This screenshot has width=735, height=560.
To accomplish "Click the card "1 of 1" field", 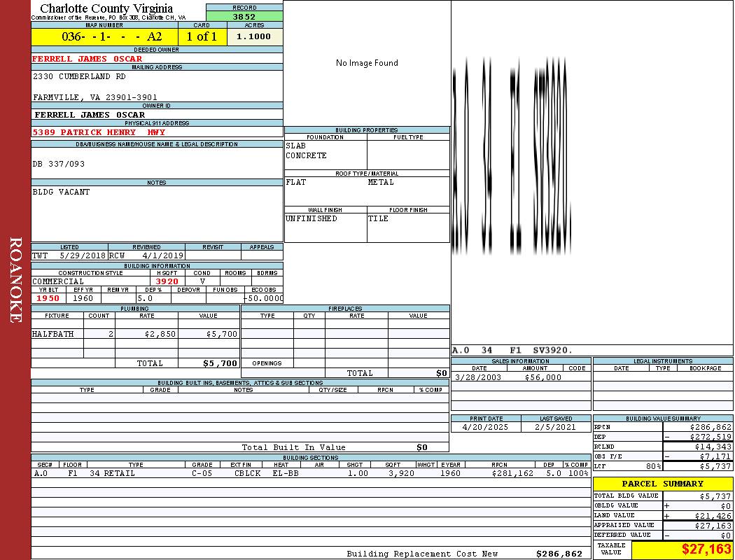I will pyautogui.click(x=202, y=36).
